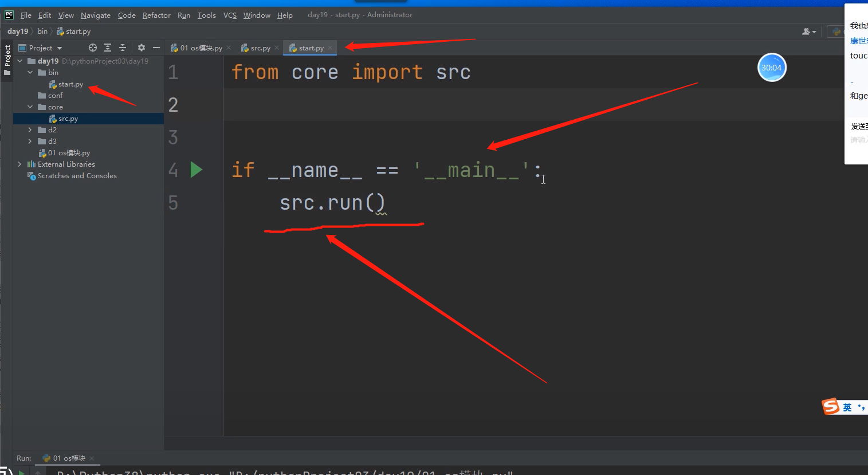868x475 pixels.
Task: Collapse the day19 root project node
Action: (20, 61)
